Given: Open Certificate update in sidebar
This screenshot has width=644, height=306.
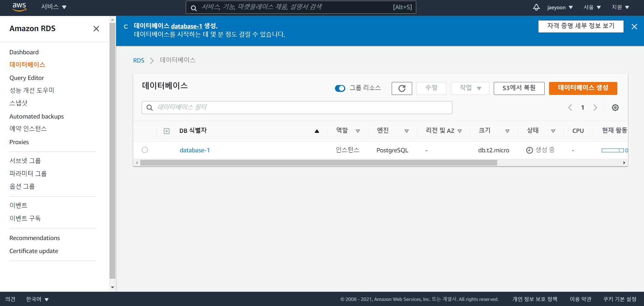Looking at the screenshot, I should (x=34, y=251).
